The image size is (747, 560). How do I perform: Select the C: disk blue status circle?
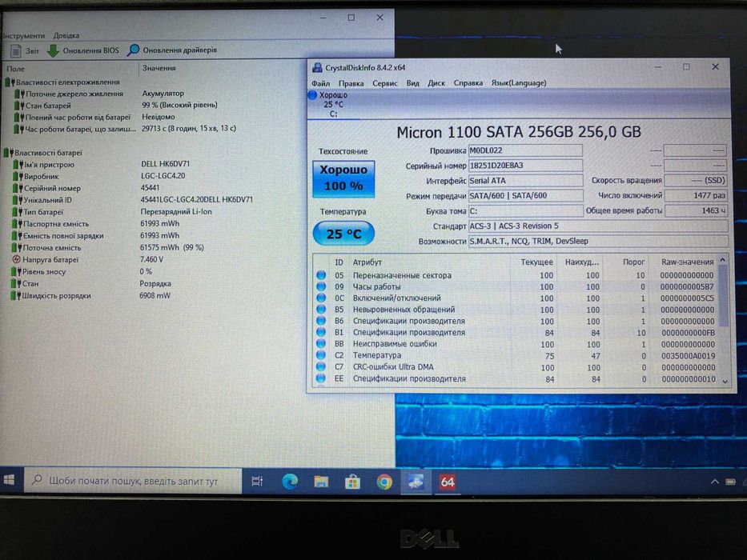tap(312, 94)
